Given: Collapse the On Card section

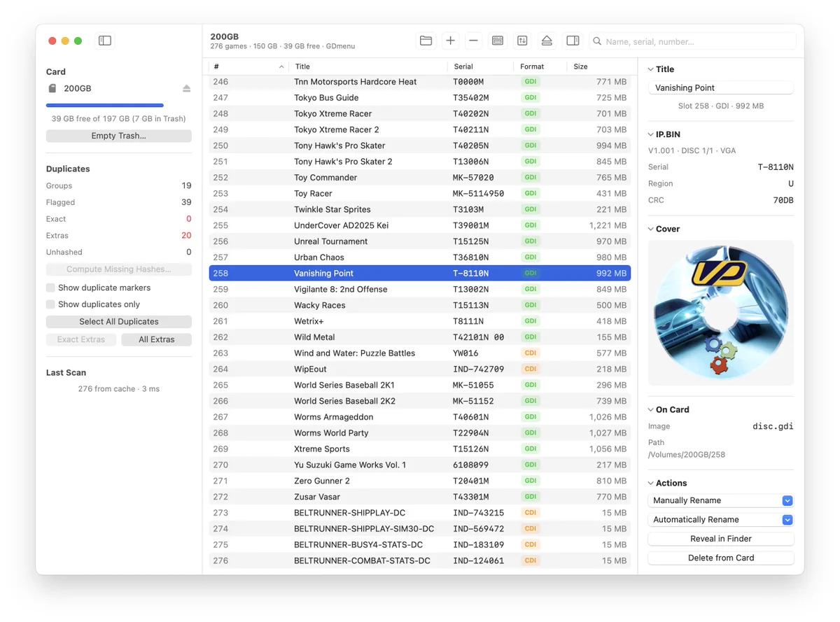Looking at the screenshot, I should click(651, 409).
